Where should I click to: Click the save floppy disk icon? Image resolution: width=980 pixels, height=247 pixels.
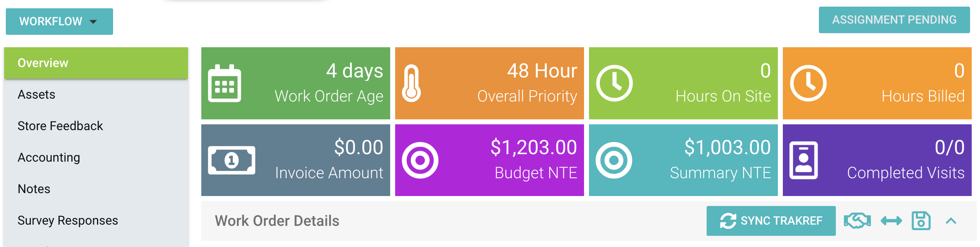coord(921,221)
